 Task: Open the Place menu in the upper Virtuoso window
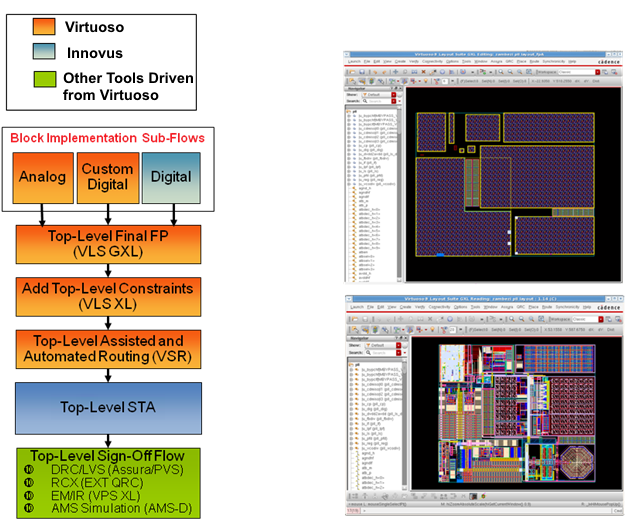[x=521, y=62]
